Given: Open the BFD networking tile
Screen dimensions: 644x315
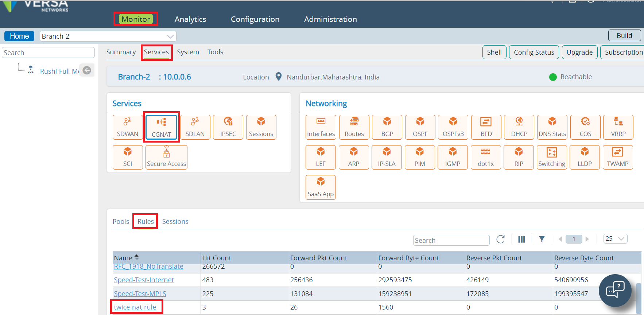Looking at the screenshot, I should click(486, 127).
